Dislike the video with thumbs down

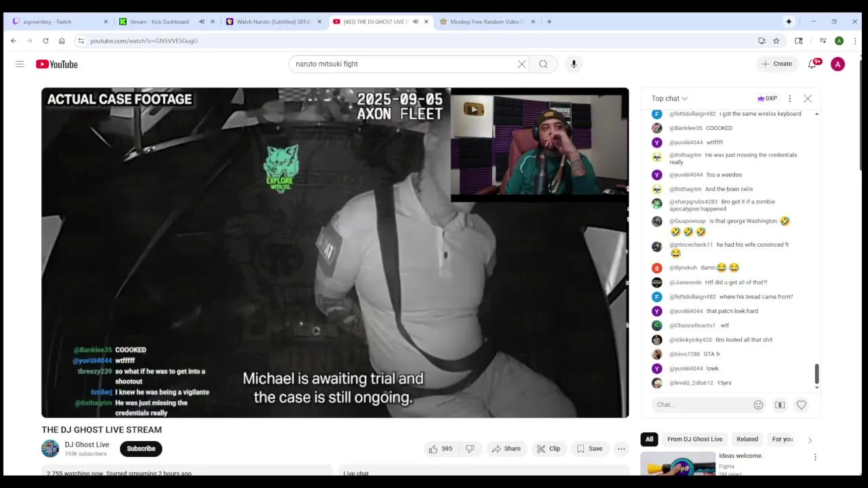click(x=470, y=449)
